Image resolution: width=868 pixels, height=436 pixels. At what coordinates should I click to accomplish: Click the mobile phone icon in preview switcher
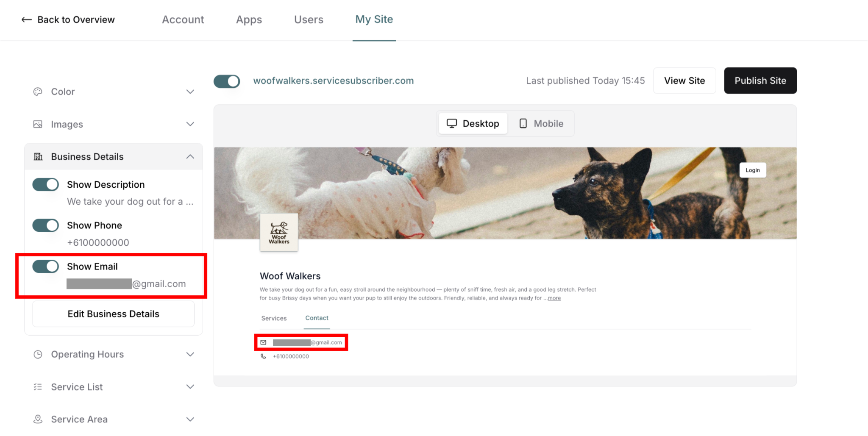click(523, 123)
